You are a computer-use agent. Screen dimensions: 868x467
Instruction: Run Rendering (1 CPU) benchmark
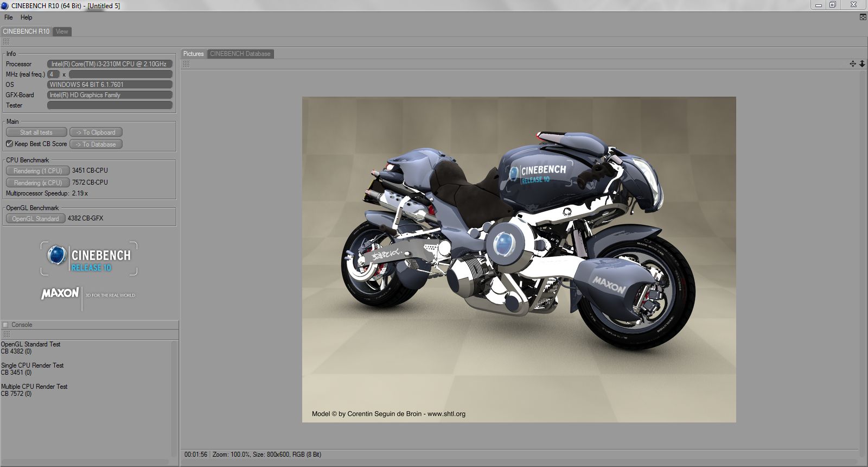pyautogui.click(x=37, y=171)
